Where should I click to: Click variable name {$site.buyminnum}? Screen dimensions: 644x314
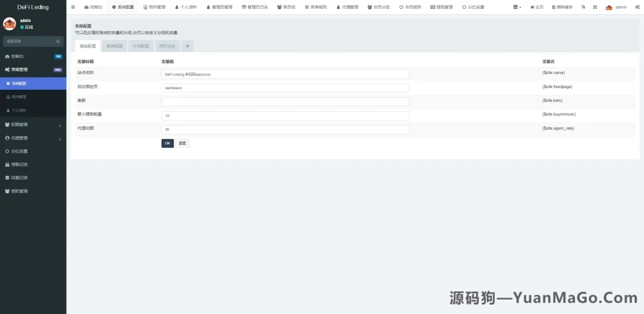[x=558, y=114]
